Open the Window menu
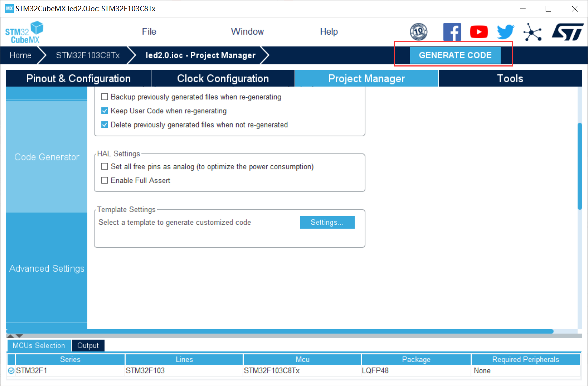588x386 pixels. click(x=247, y=32)
